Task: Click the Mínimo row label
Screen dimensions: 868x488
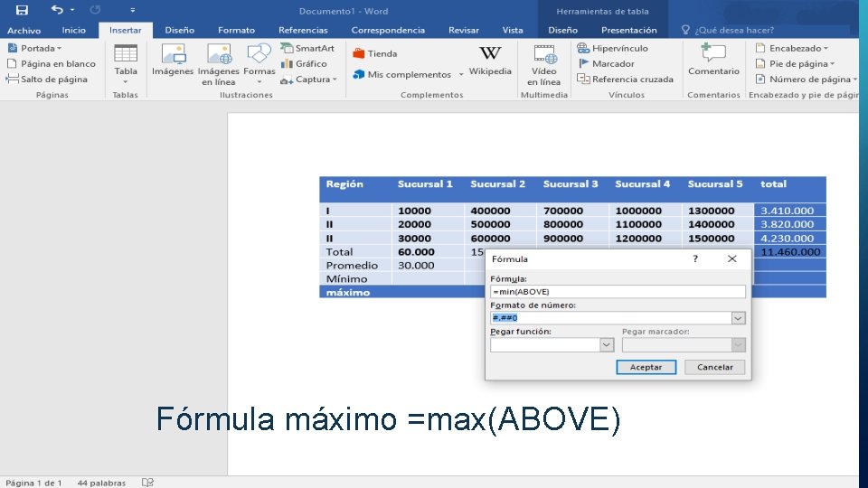Action: pyautogui.click(x=346, y=279)
